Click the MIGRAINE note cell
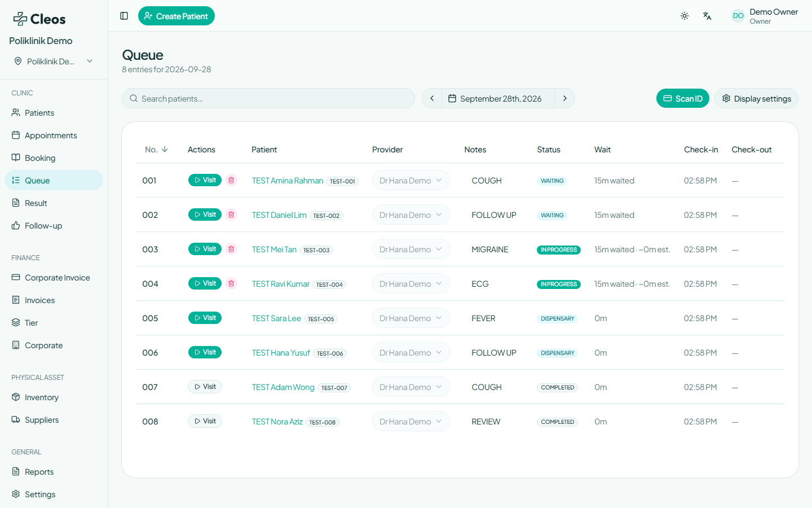Viewport: 812px width, 508px height. (490, 249)
